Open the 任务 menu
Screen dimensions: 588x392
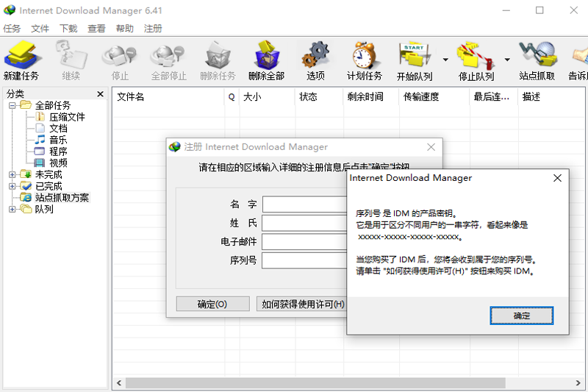(12, 29)
